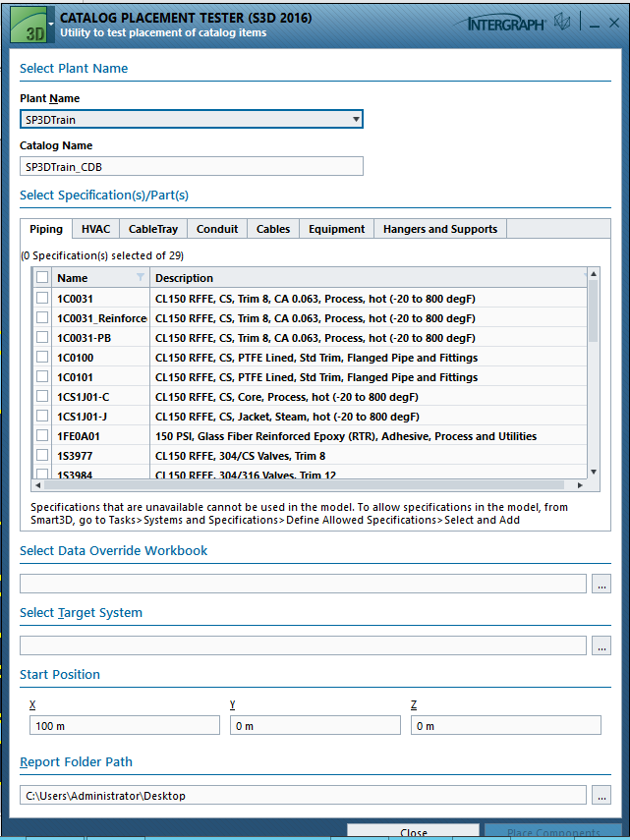Sort by the Description column header

(x=369, y=277)
